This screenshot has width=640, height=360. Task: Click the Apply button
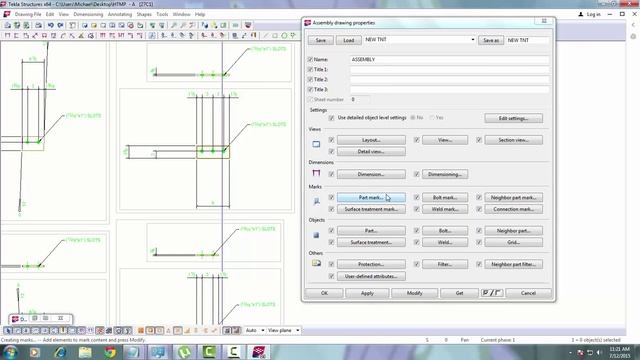point(367,293)
